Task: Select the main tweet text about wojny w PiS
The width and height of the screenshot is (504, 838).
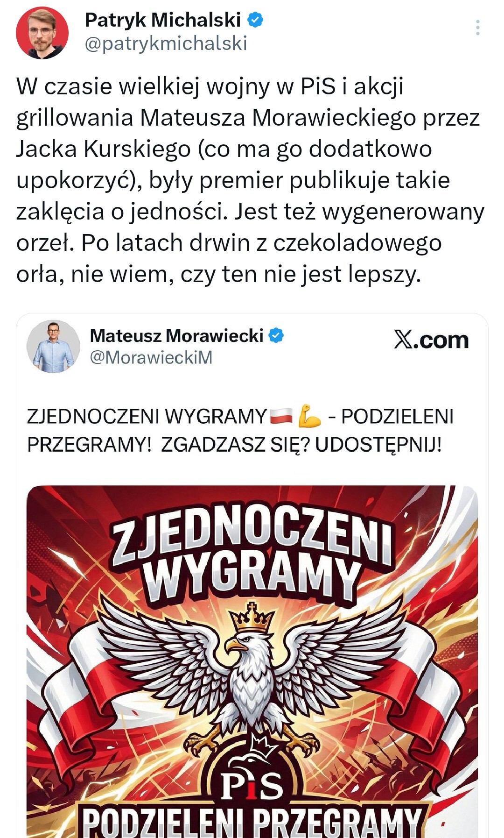Action: [x=250, y=180]
